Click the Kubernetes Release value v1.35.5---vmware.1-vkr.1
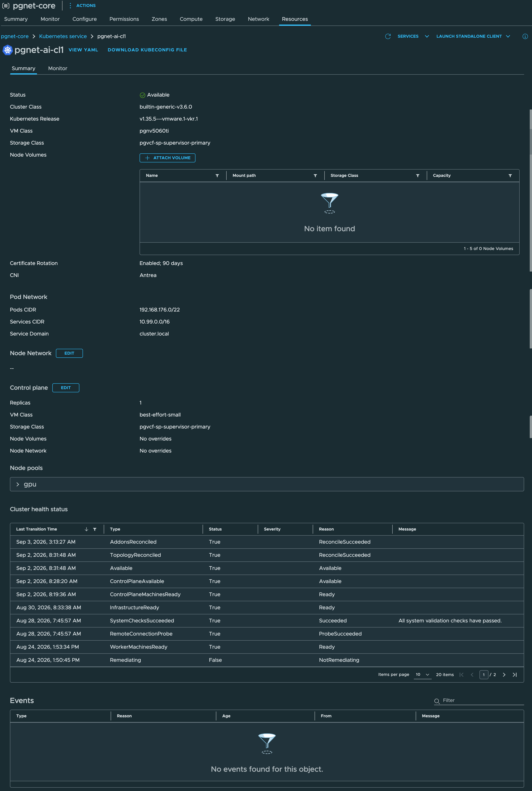The image size is (532, 791). 169,119
